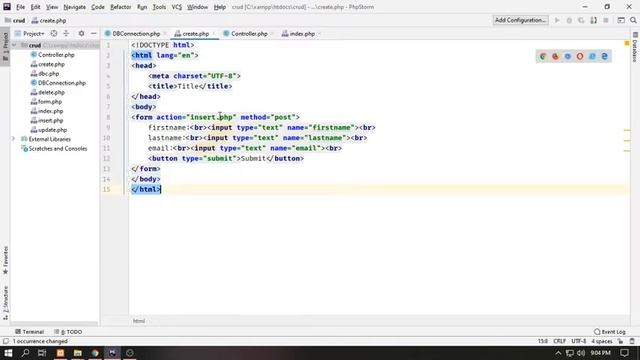The image size is (640, 360).
Task: Open the Event Log
Action: pos(610,332)
